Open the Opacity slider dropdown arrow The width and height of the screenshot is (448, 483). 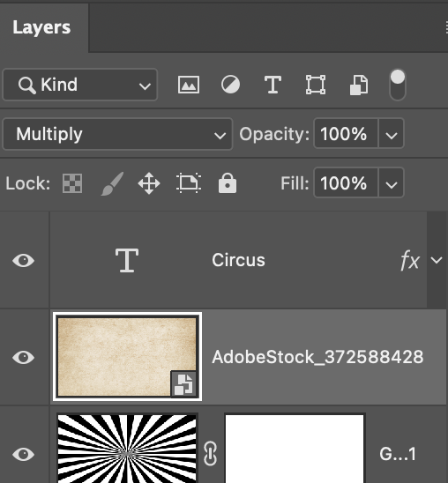click(x=391, y=134)
